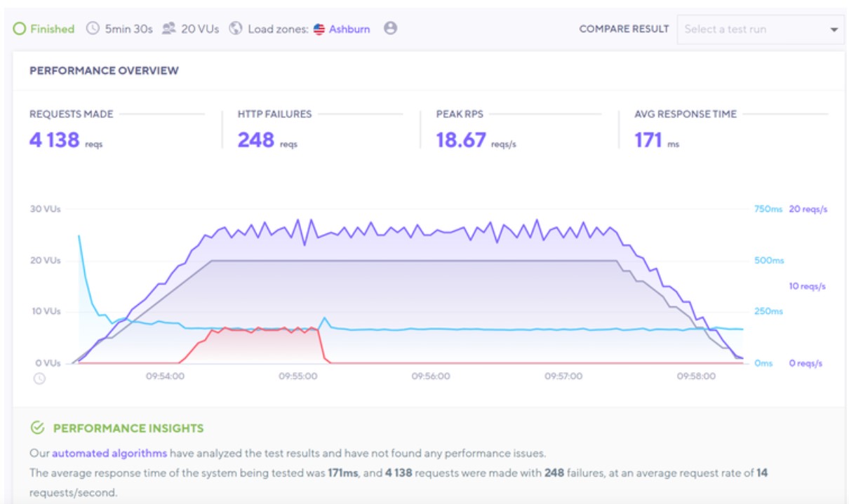Click the 09:56:00 time axis label
The height and width of the screenshot is (504, 849).
coord(431,376)
